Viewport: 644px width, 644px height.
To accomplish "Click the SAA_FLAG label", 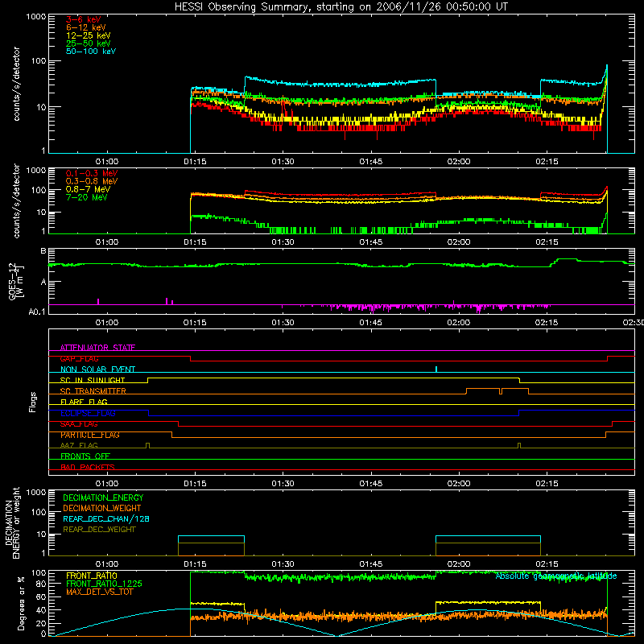I will (x=79, y=424).
